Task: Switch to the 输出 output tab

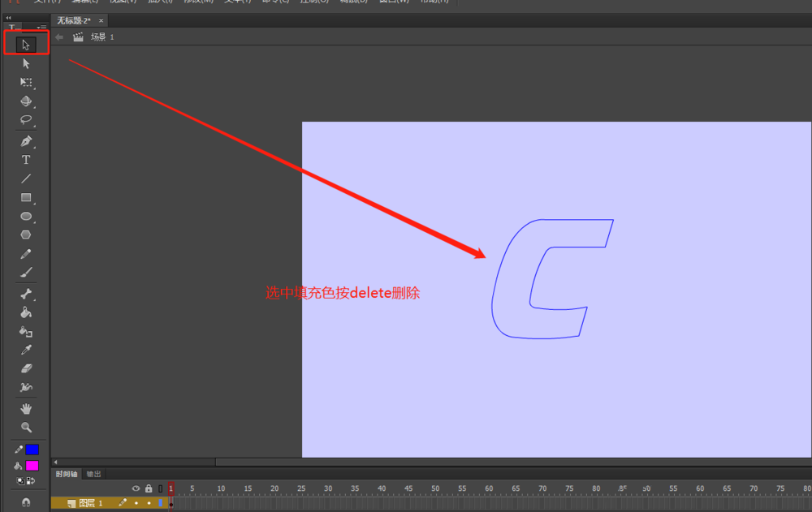Action: click(93, 474)
